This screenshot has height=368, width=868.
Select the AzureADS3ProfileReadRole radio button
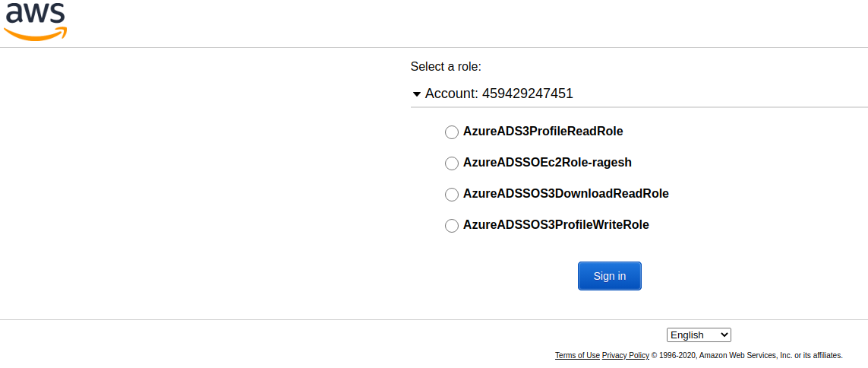(x=452, y=132)
